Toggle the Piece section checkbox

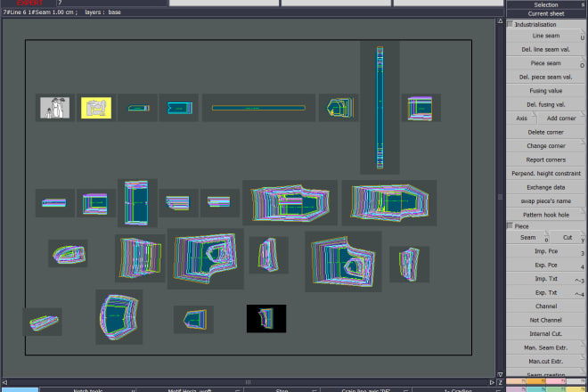(x=510, y=225)
